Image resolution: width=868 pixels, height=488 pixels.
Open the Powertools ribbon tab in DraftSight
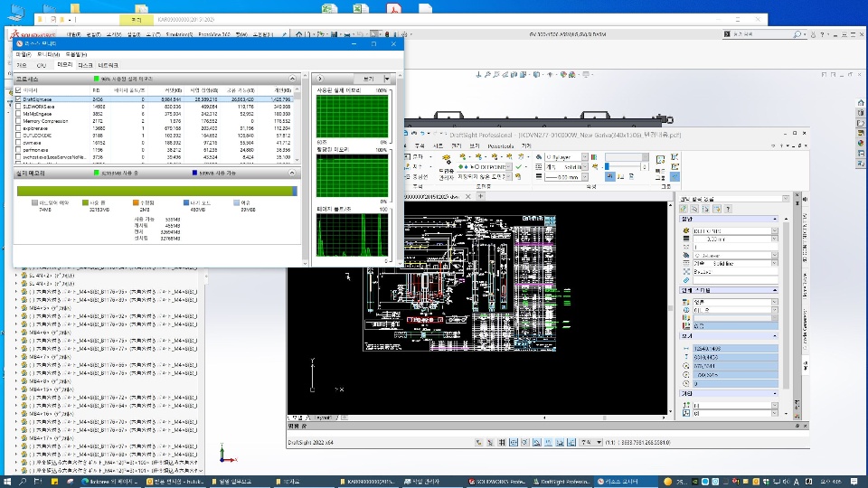click(x=500, y=145)
